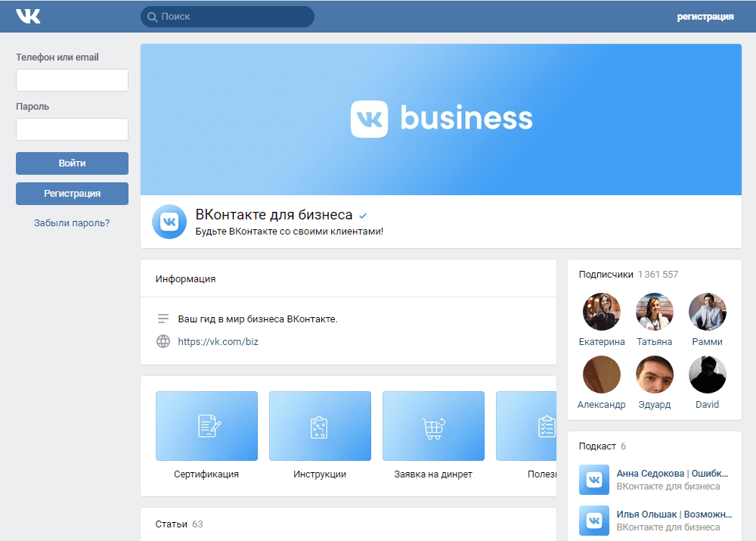Select subscriber Екатерина's avatar

(x=602, y=312)
